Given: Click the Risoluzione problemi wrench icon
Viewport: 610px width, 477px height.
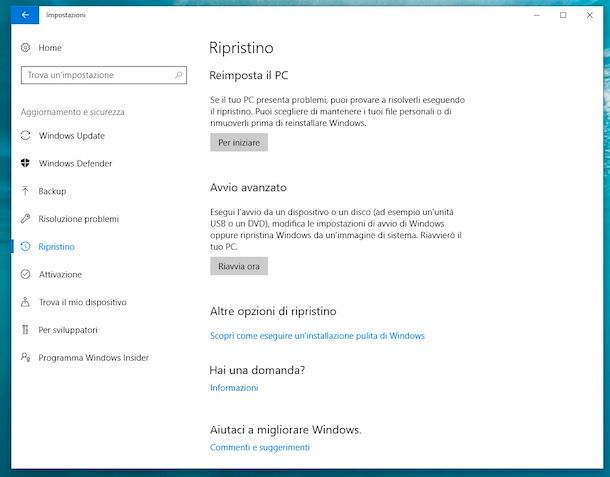Looking at the screenshot, I should [25, 219].
